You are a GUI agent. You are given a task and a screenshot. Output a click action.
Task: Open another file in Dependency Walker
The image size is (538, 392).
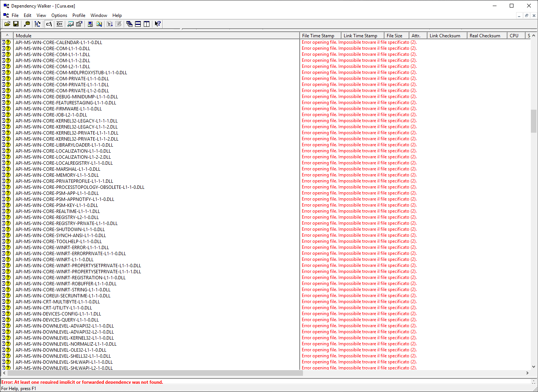tap(7, 24)
